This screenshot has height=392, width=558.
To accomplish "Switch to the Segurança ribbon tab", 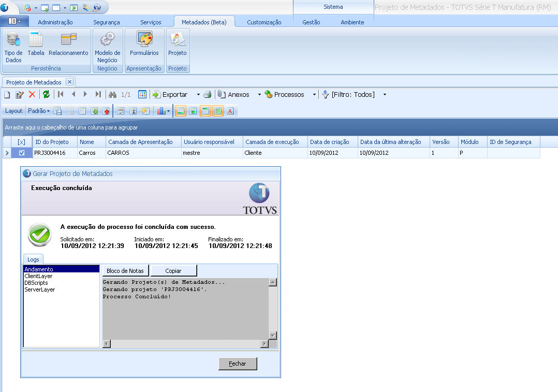I will click(x=107, y=22).
